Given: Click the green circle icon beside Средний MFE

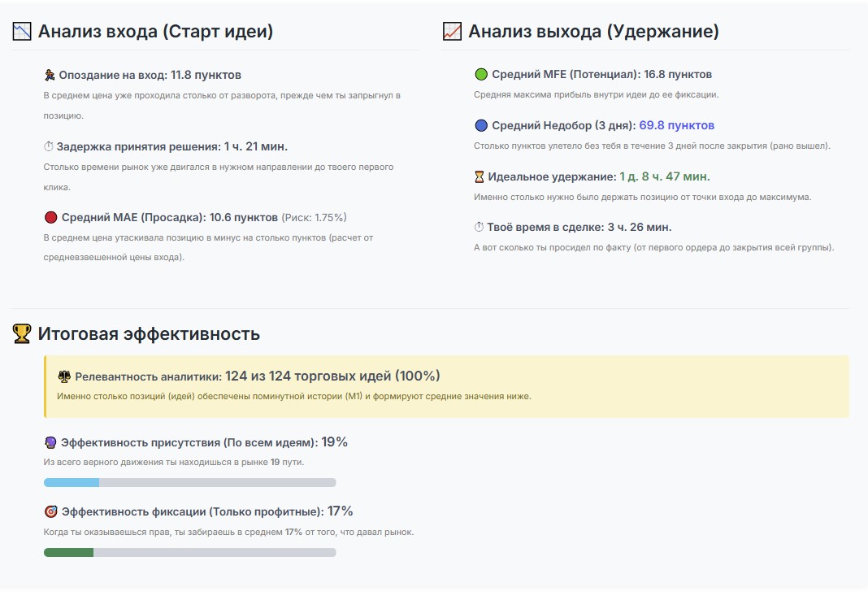Looking at the screenshot, I should [x=481, y=74].
